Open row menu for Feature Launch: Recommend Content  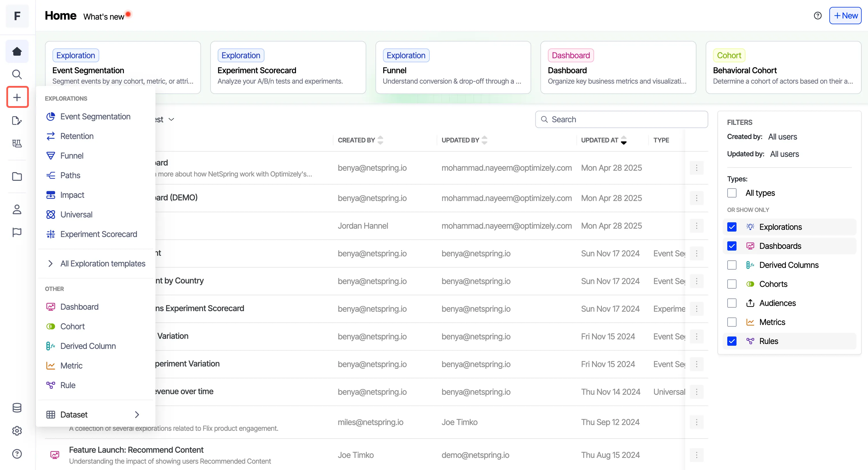696,455
